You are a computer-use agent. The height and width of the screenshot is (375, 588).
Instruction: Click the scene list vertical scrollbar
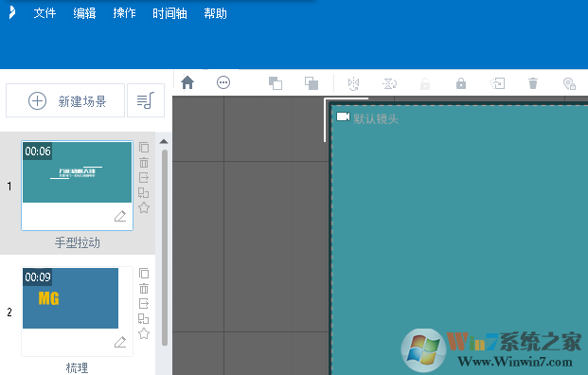[x=164, y=247]
